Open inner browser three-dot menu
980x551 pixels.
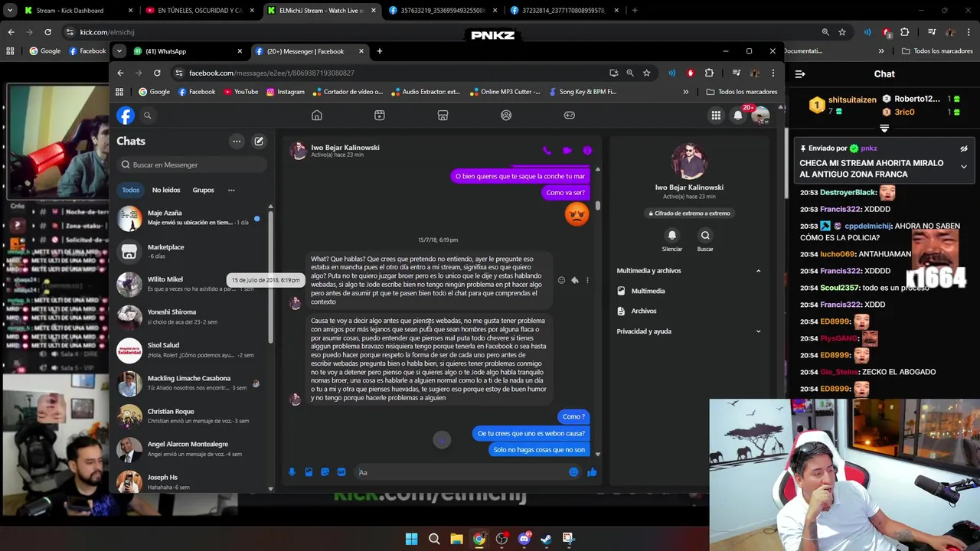(773, 73)
